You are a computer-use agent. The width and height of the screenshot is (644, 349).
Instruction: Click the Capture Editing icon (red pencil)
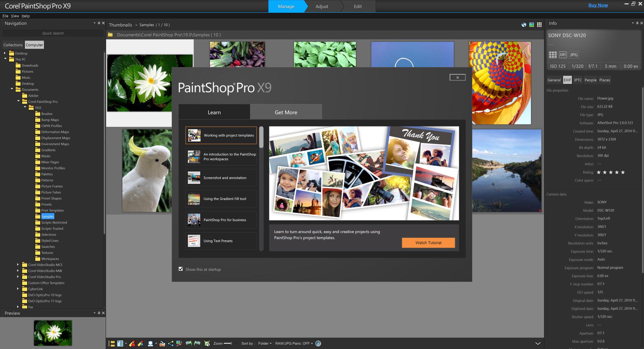click(132, 343)
